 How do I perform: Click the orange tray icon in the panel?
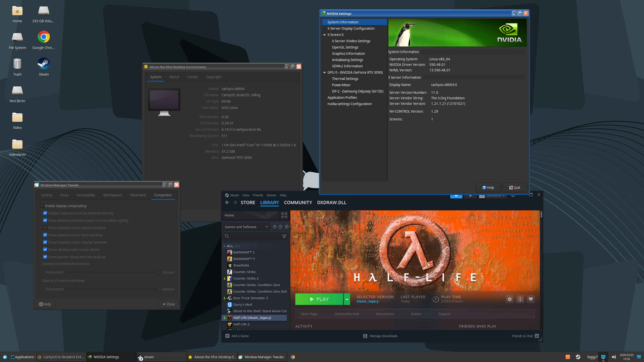(x=568, y=357)
